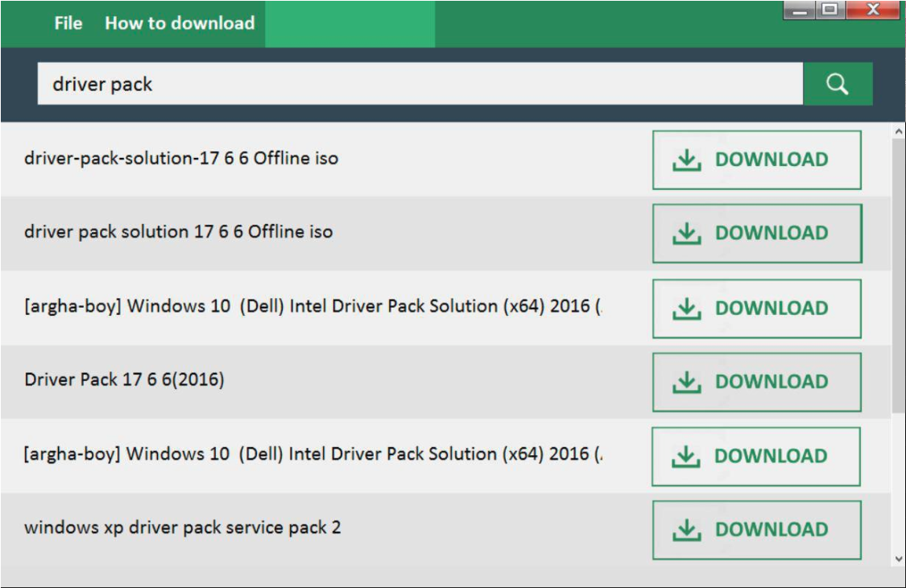Download windows xp driver pack service pack 2

click(757, 530)
